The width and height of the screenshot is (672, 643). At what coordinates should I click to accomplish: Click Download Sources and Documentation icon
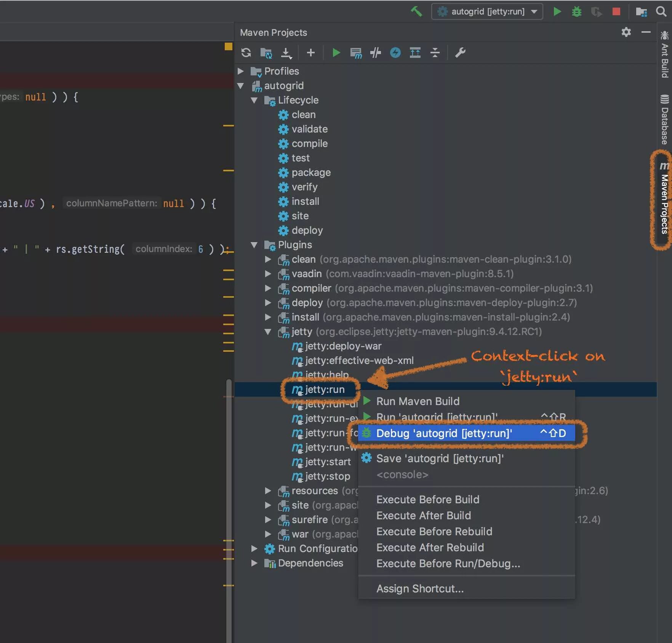(x=286, y=53)
